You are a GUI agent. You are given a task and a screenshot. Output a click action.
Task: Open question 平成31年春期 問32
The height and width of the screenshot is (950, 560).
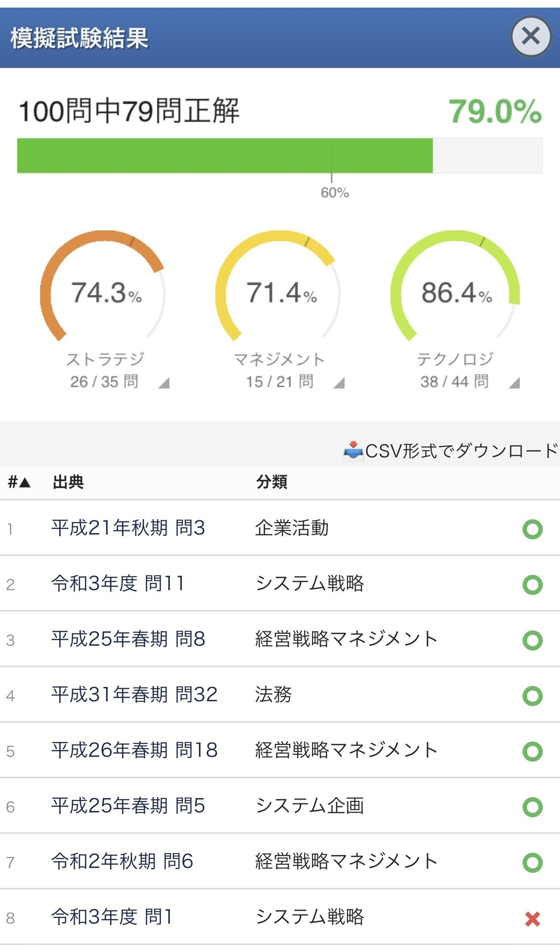coord(135,695)
